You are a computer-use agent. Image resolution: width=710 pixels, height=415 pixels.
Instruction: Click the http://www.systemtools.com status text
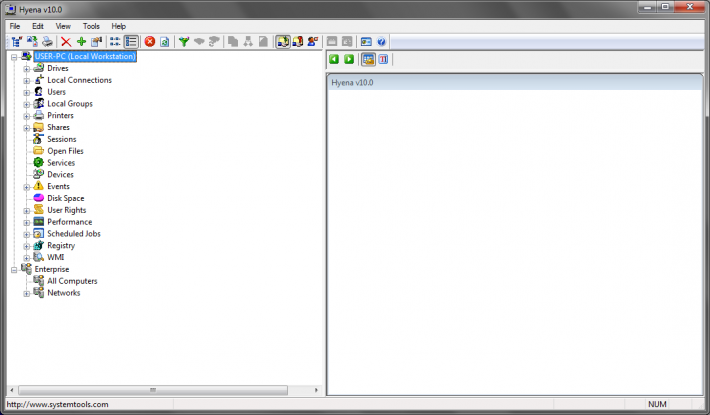[58, 404]
